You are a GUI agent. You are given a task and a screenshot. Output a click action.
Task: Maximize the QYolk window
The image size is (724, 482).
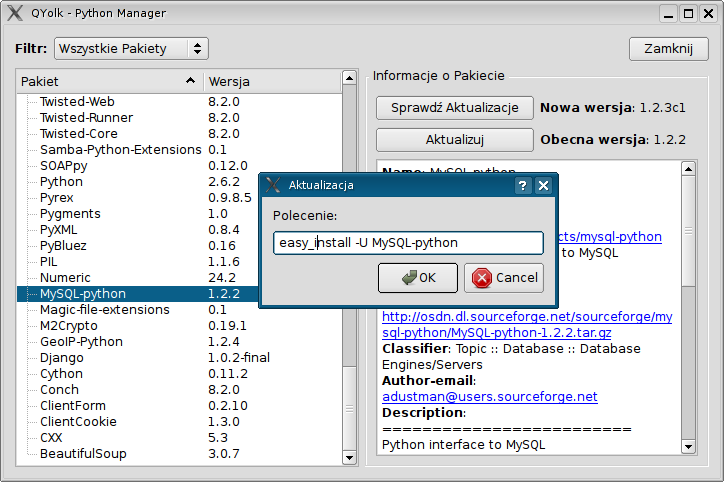pos(688,13)
